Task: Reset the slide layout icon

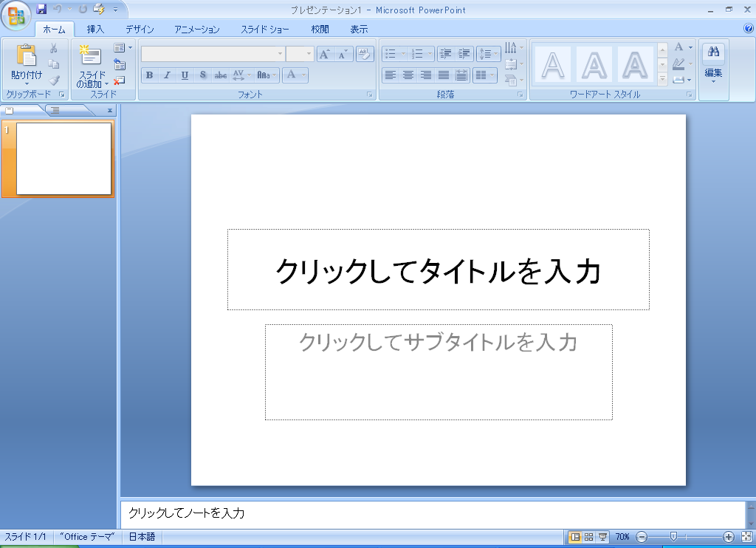Action: click(x=120, y=64)
